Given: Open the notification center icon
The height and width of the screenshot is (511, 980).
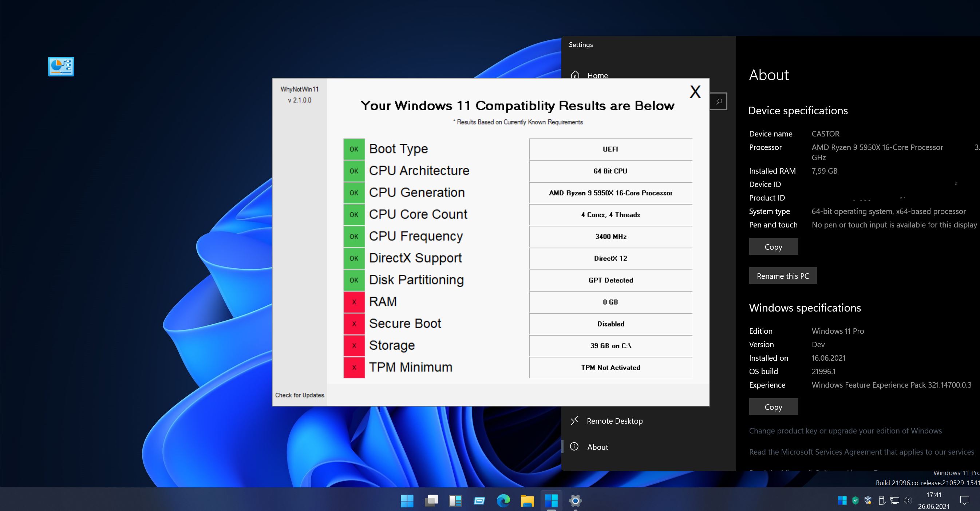Looking at the screenshot, I should tap(964, 500).
